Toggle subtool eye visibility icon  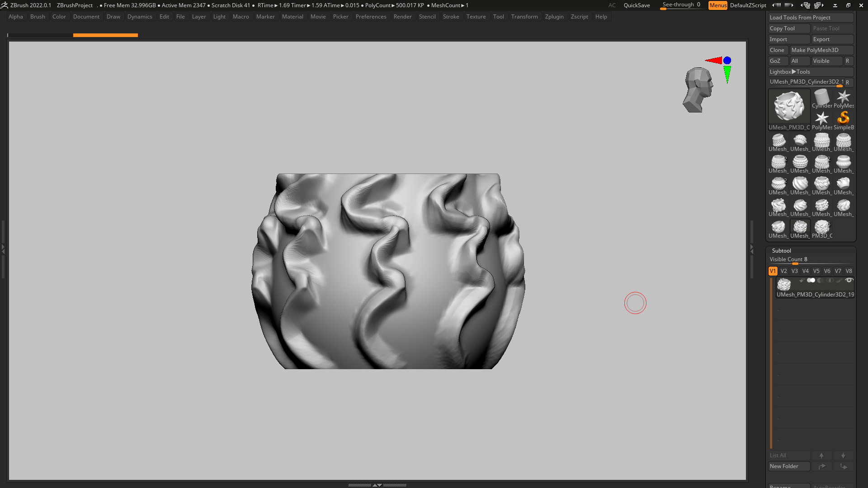pos(849,281)
